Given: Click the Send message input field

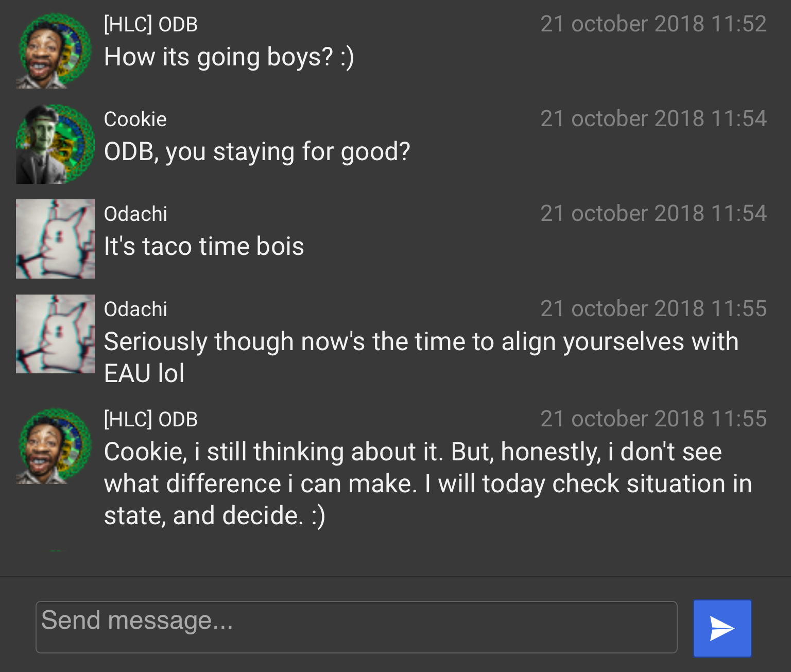Looking at the screenshot, I should click(356, 627).
